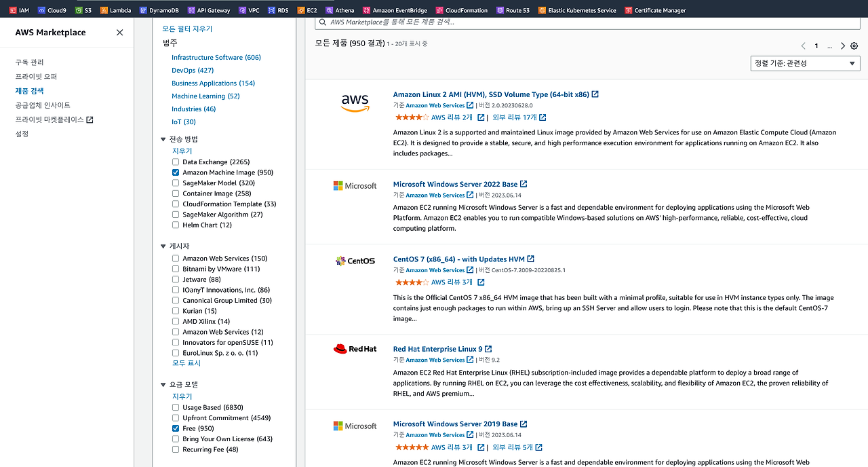Open Lambda shortcut icon

pos(104,10)
